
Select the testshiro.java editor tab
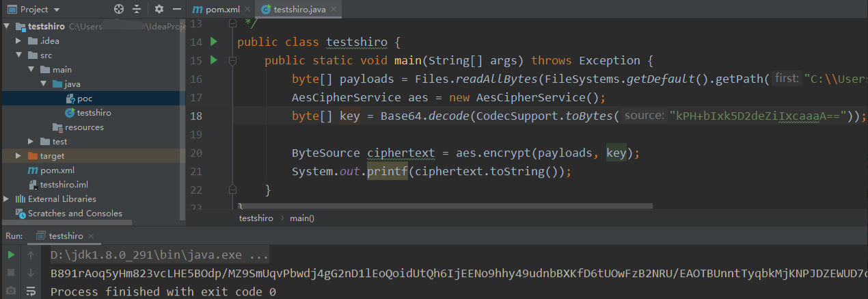pos(300,10)
